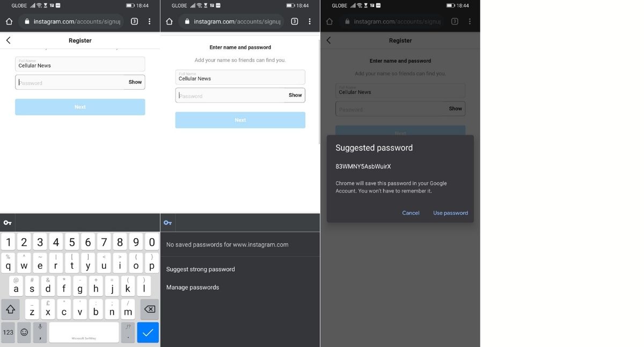The width and height of the screenshot is (644, 347).
Task: Tap blue checkmark key on keyboard
Action: 148,333
